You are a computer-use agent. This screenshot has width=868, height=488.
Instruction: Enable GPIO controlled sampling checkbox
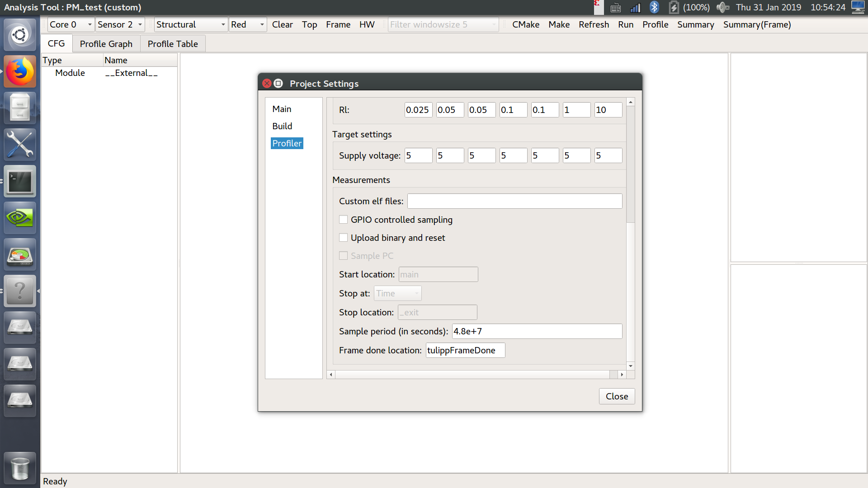tap(344, 220)
